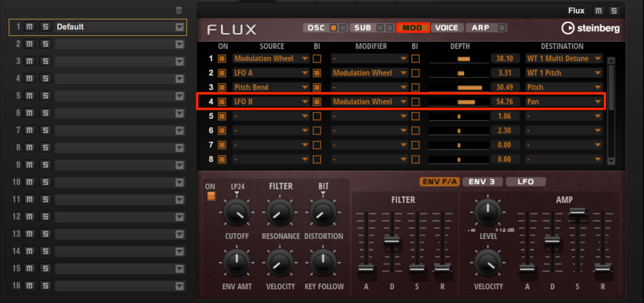This screenshot has width=644, height=303.
Task: Open source dropdown showing Modulation Wheel
Action: [271, 59]
